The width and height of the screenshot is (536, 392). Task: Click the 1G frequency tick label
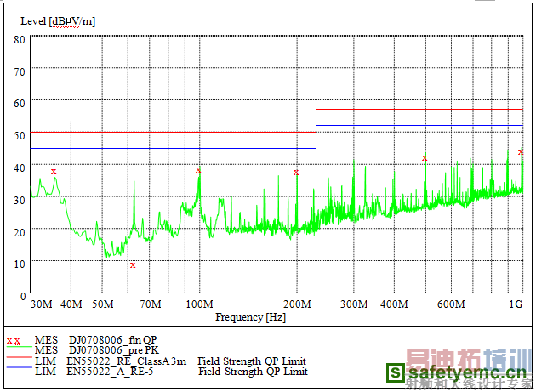516,304
